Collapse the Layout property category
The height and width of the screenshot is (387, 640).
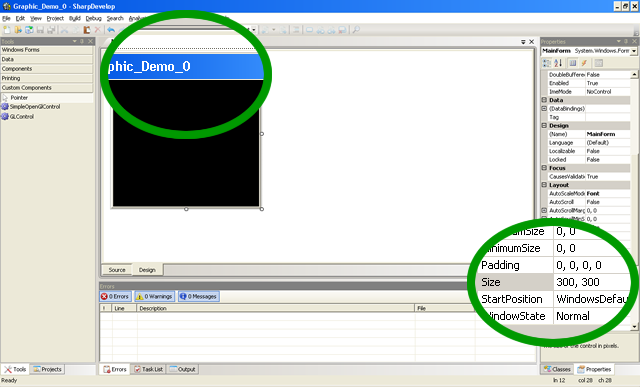pyautogui.click(x=544, y=185)
